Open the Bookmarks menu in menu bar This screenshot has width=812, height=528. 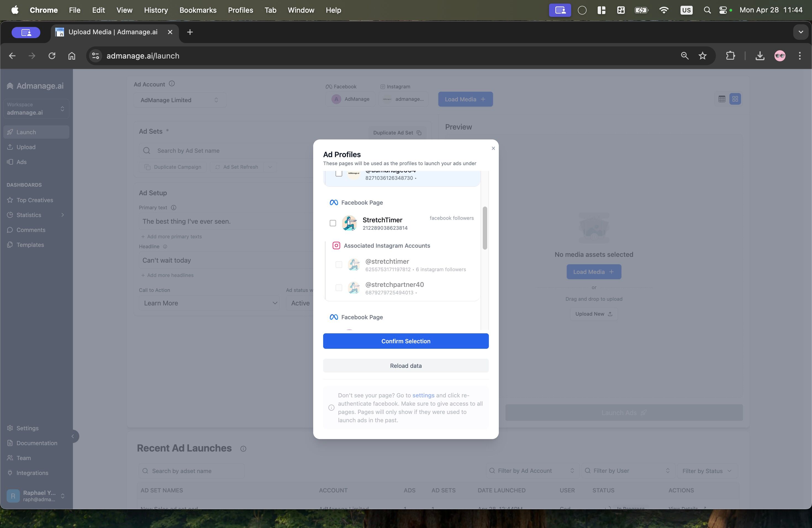click(198, 10)
